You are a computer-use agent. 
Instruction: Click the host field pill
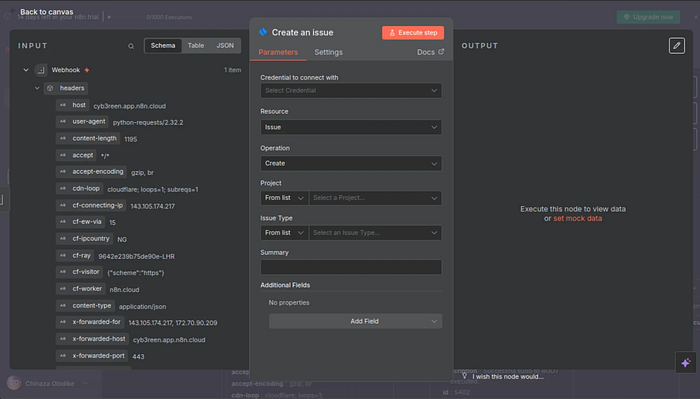pos(72,105)
